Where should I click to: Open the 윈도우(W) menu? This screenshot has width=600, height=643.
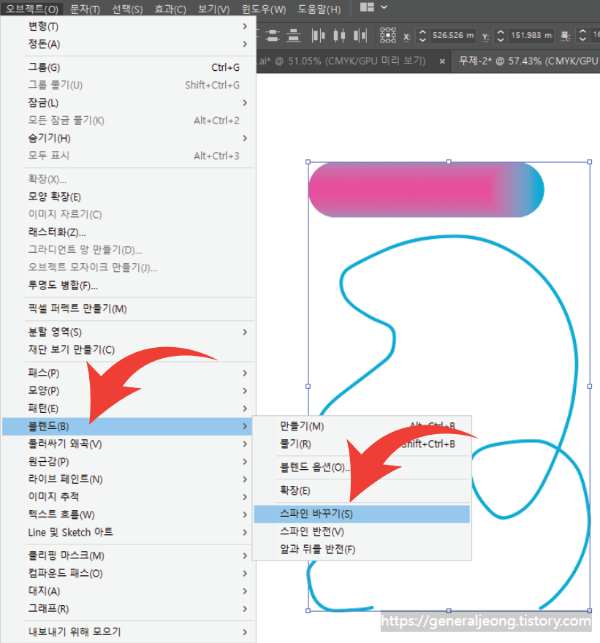[264, 9]
